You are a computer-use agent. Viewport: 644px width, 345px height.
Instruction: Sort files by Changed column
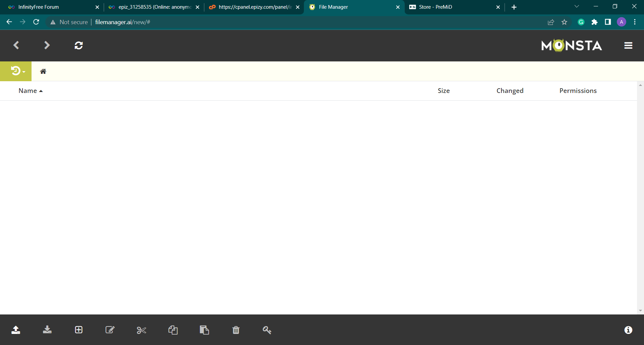pos(509,91)
